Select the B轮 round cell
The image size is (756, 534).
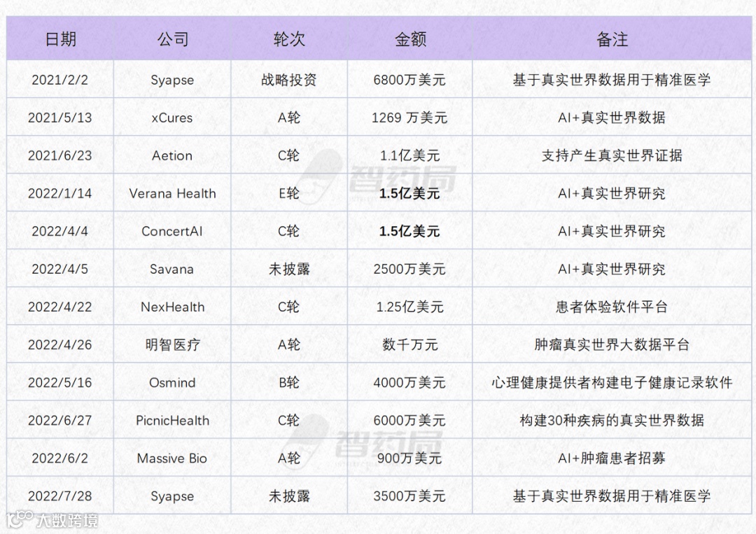point(289,383)
